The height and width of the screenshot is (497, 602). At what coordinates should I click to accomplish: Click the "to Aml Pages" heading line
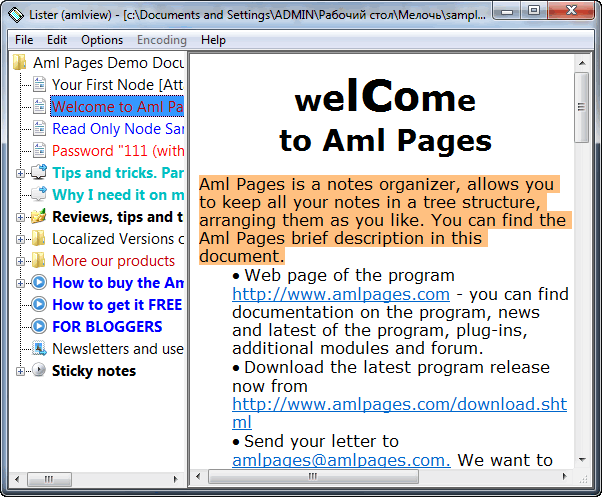tap(385, 140)
